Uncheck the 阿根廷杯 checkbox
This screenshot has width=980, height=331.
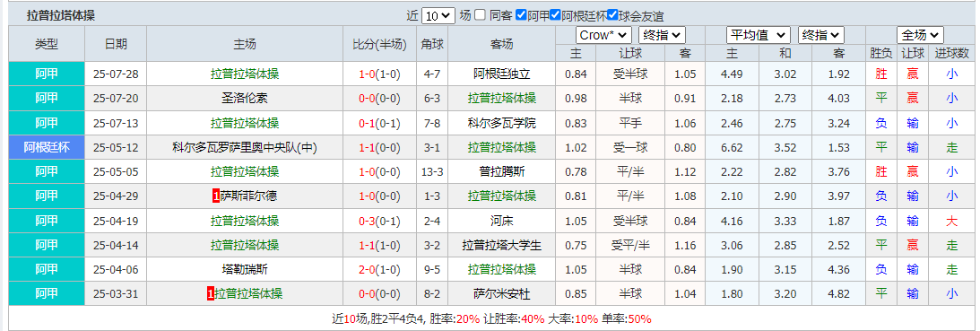(556, 15)
